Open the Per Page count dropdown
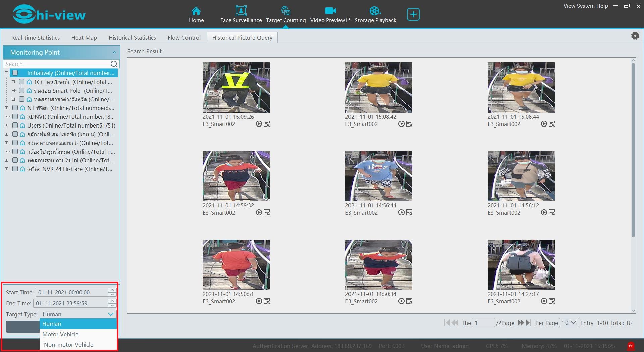 (569, 323)
